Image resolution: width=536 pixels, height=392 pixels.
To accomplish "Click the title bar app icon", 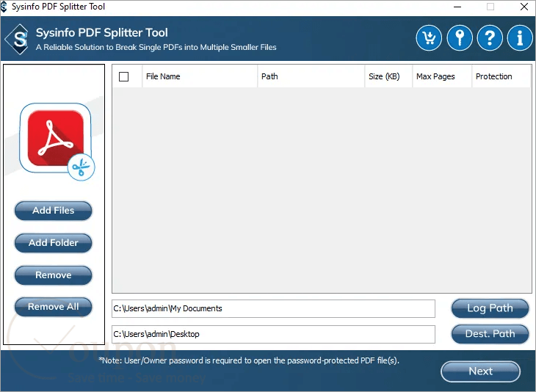I will click(x=4, y=7).
